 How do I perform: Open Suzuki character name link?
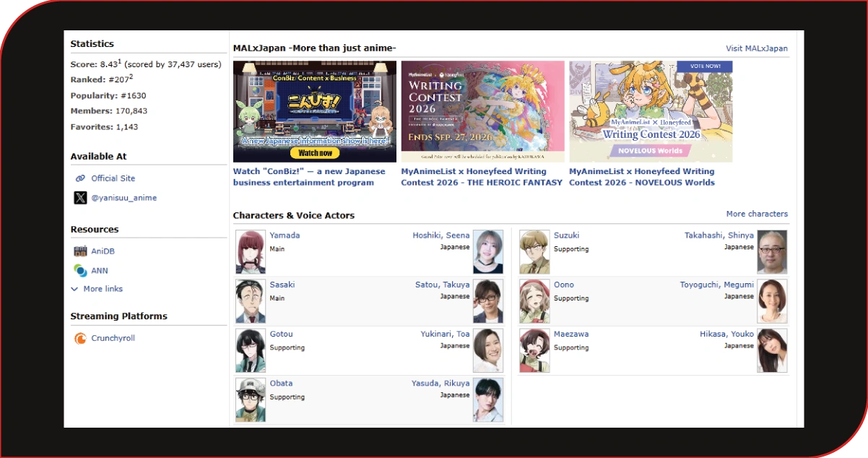coord(566,236)
